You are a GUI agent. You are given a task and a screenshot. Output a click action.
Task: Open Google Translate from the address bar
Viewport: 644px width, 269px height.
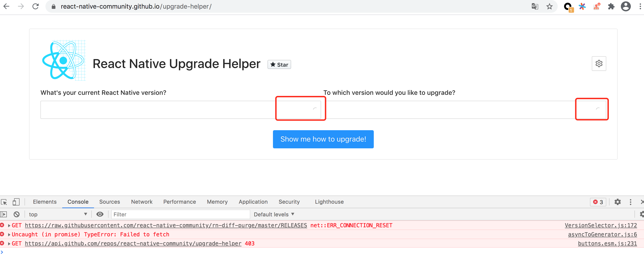(535, 6)
